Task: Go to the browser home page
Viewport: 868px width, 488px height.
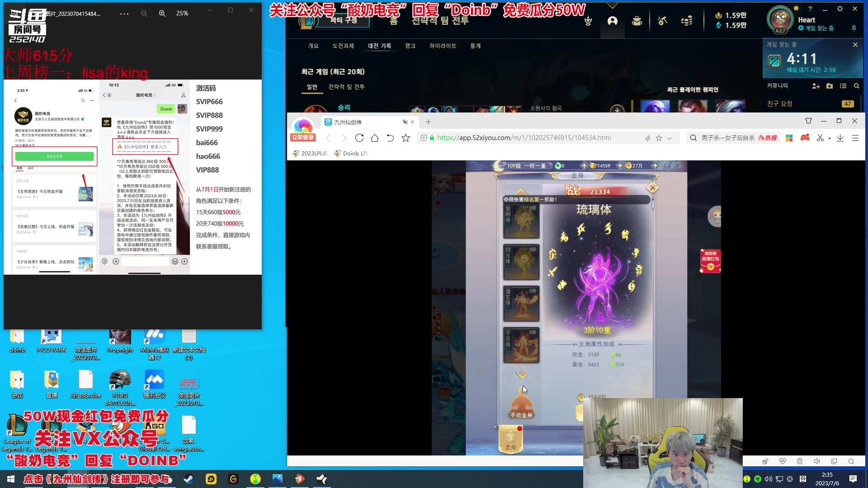Action: coord(375,138)
